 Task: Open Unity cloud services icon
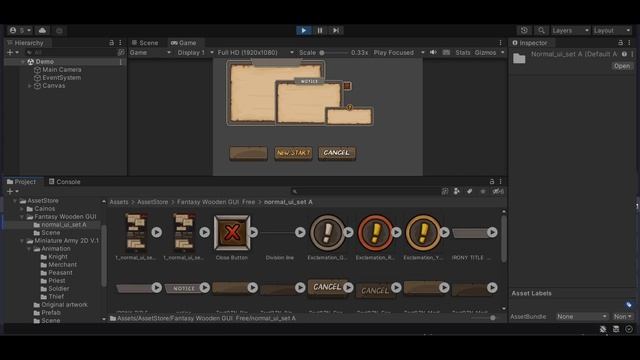pyautogui.click(x=42, y=31)
